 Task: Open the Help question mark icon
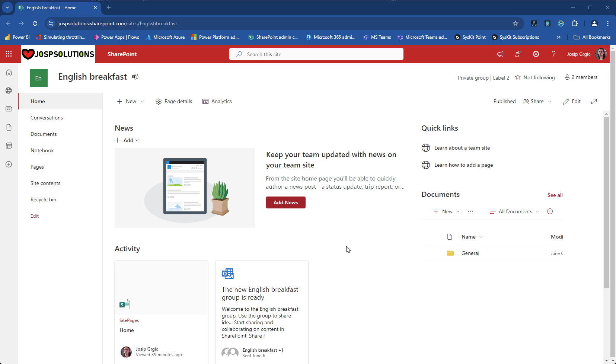pyautogui.click(x=553, y=54)
